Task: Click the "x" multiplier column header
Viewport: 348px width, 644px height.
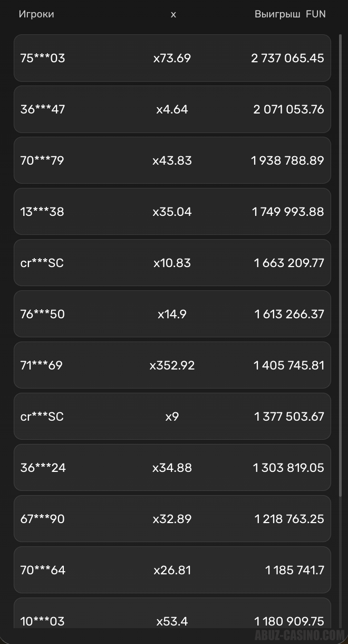Action: [173, 14]
